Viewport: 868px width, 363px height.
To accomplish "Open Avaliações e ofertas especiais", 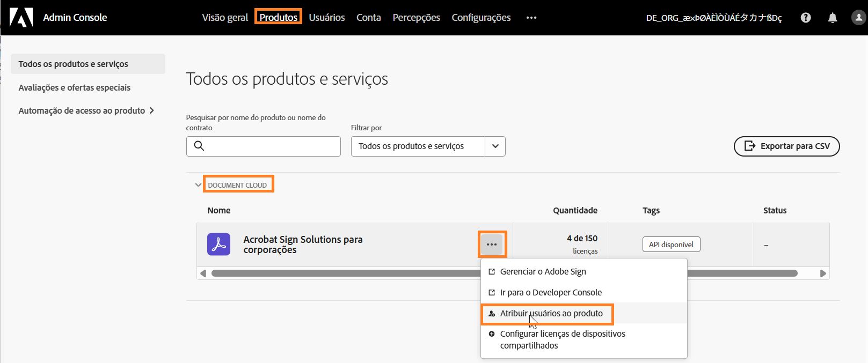I will (75, 87).
